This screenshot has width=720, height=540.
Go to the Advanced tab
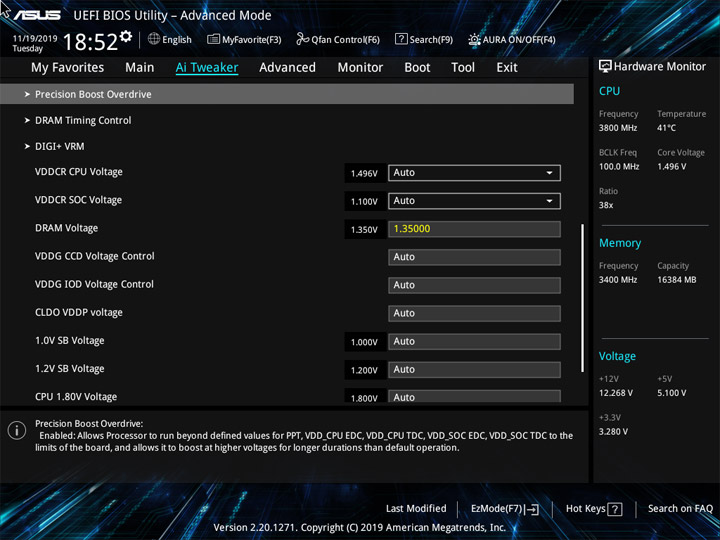point(287,68)
